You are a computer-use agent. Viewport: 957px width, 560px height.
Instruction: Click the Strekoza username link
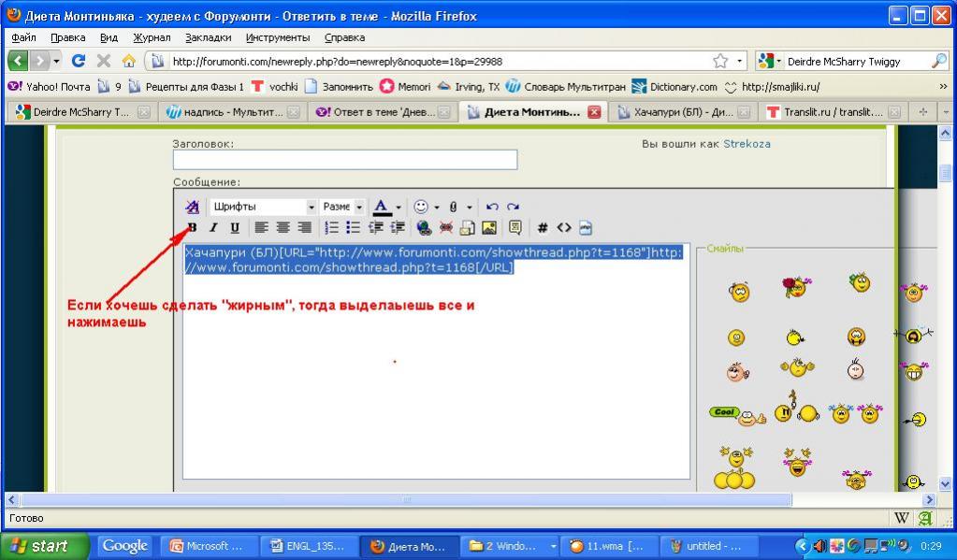(747, 144)
